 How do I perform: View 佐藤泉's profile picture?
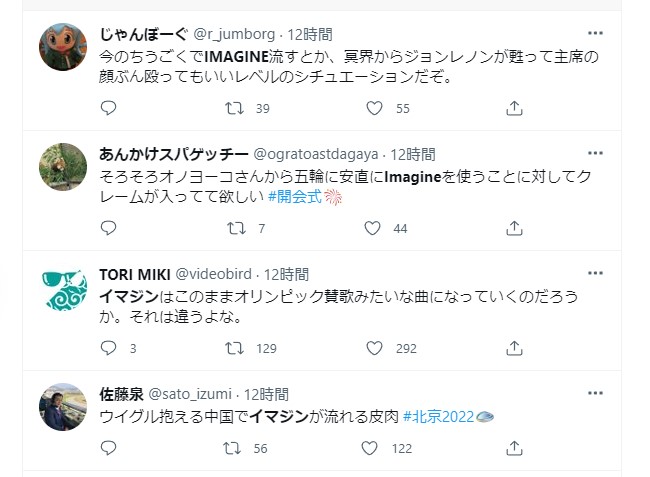[x=62, y=407]
